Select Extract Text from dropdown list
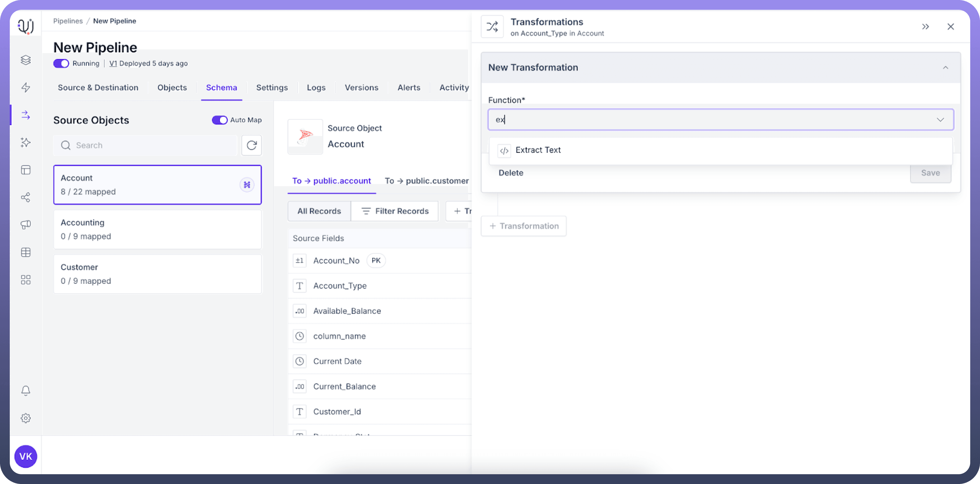 click(x=538, y=150)
